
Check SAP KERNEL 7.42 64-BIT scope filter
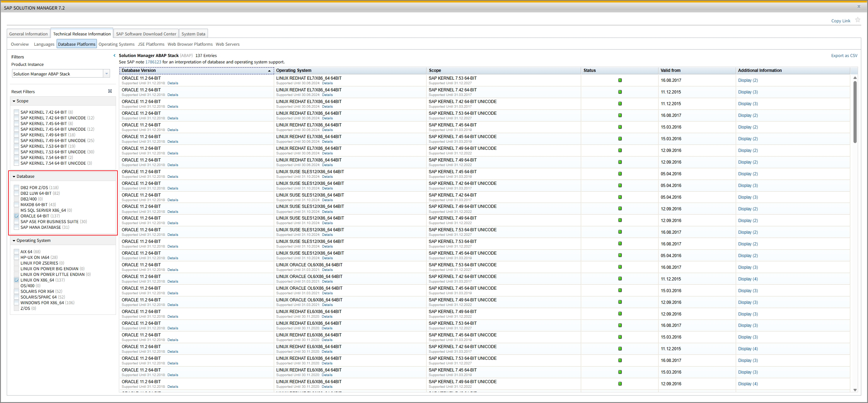pyautogui.click(x=16, y=112)
